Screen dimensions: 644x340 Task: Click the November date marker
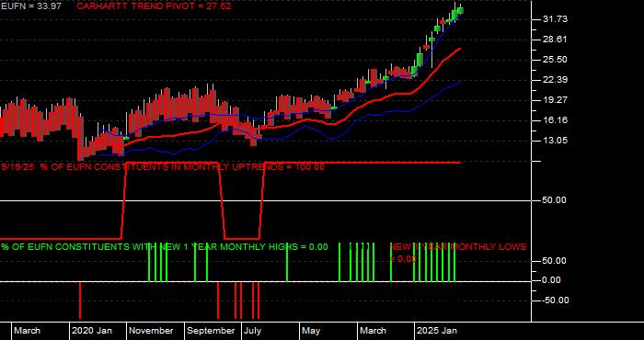point(152,331)
